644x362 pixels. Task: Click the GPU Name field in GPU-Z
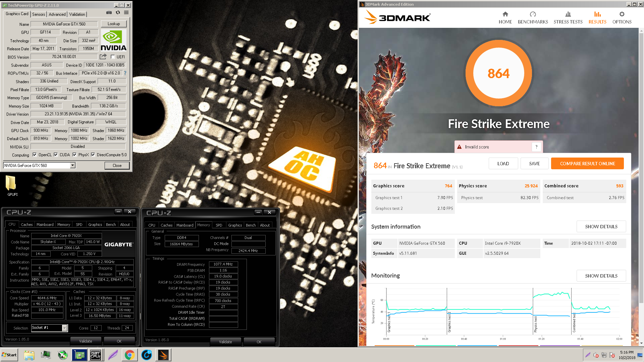(x=64, y=24)
